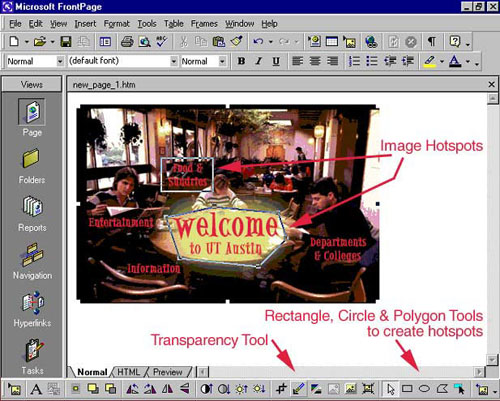The width and height of the screenshot is (500, 401).
Task: Open the Insert menu
Action: [x=85, y=24]
